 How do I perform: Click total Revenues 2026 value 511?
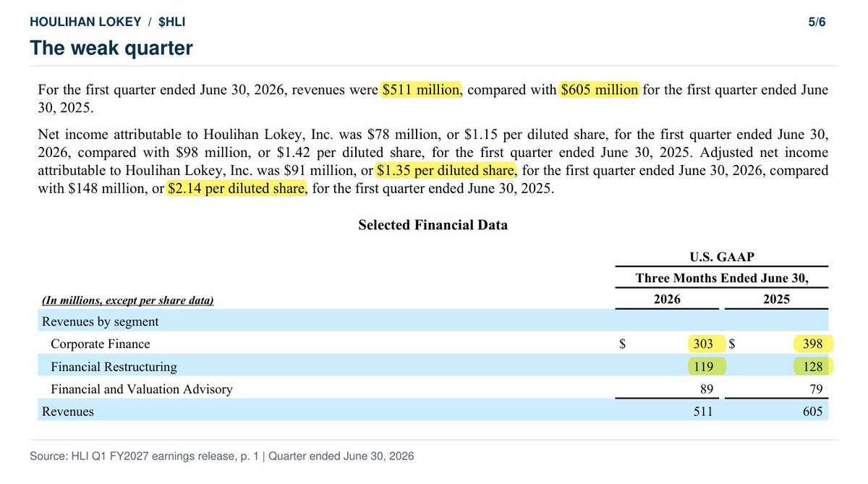pos(702,412)
